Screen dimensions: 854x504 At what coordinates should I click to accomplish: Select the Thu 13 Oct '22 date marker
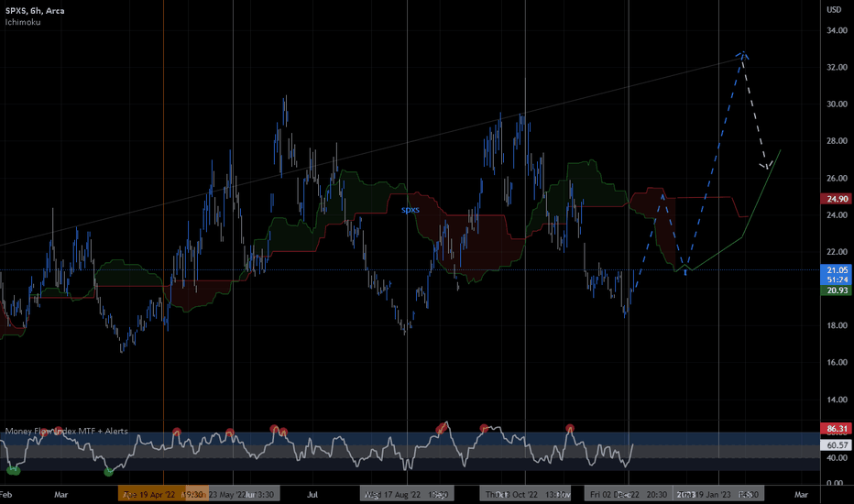(525, 494)
